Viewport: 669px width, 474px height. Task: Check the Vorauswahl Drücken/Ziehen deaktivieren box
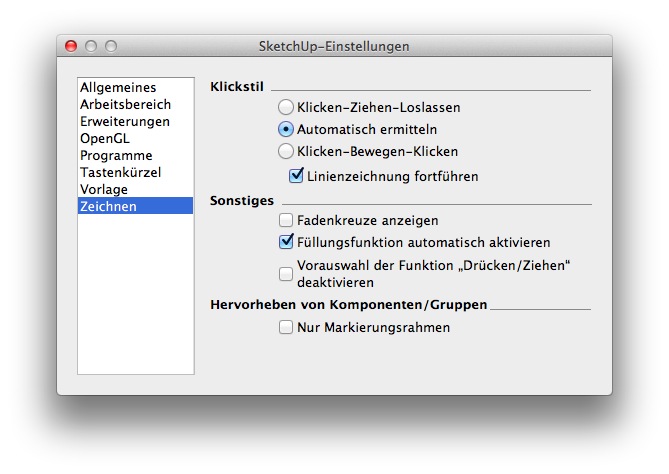point(286,274)
